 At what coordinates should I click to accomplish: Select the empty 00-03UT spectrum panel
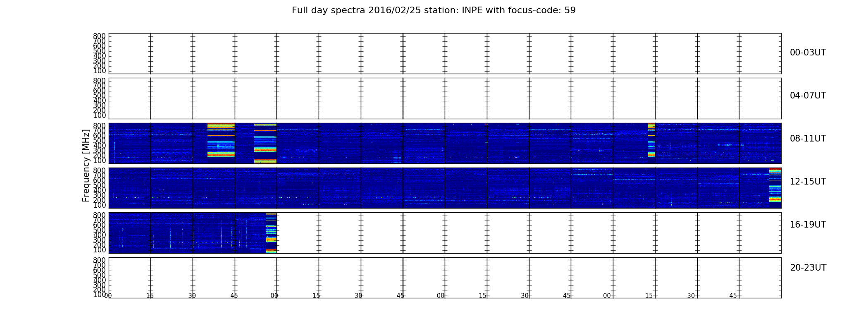tap(445, 53)
